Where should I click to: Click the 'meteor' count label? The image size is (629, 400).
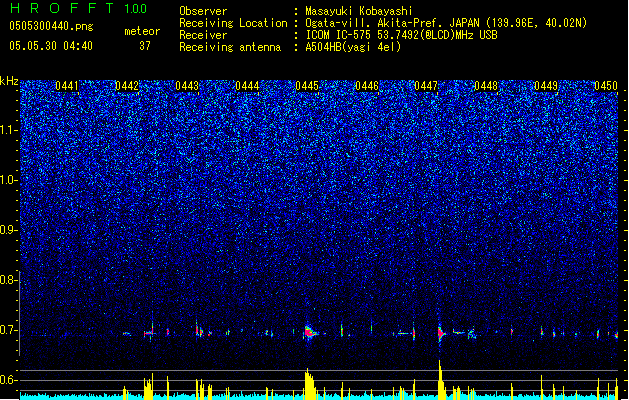[142, 31]
